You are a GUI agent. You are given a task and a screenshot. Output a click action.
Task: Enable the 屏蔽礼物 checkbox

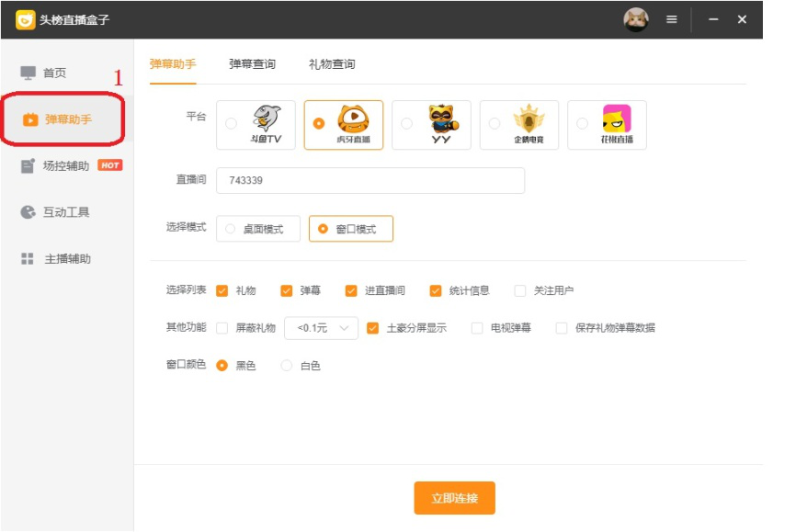point(222,328)
